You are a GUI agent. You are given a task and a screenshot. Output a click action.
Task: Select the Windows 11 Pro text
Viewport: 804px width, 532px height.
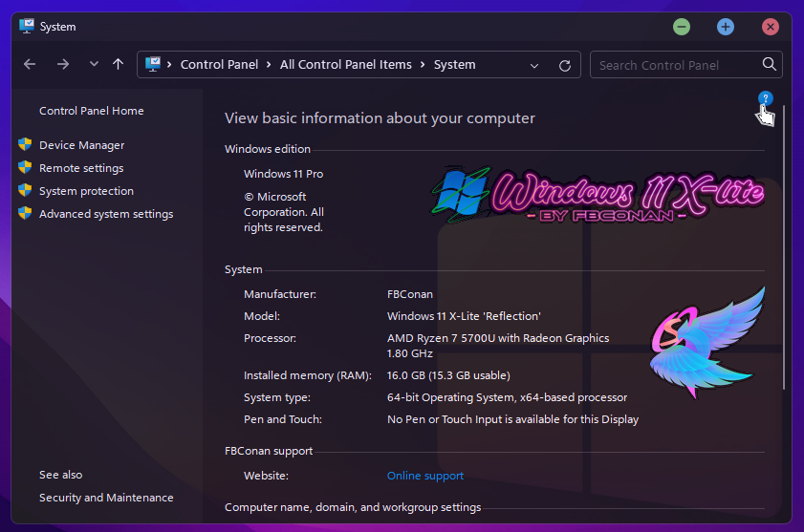pos(283,174)
